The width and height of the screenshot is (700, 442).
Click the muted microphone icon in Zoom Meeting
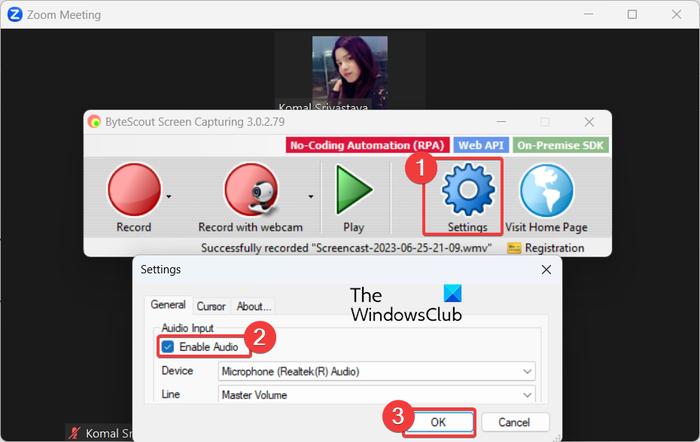pyautogui.click(x=74, y=433)
